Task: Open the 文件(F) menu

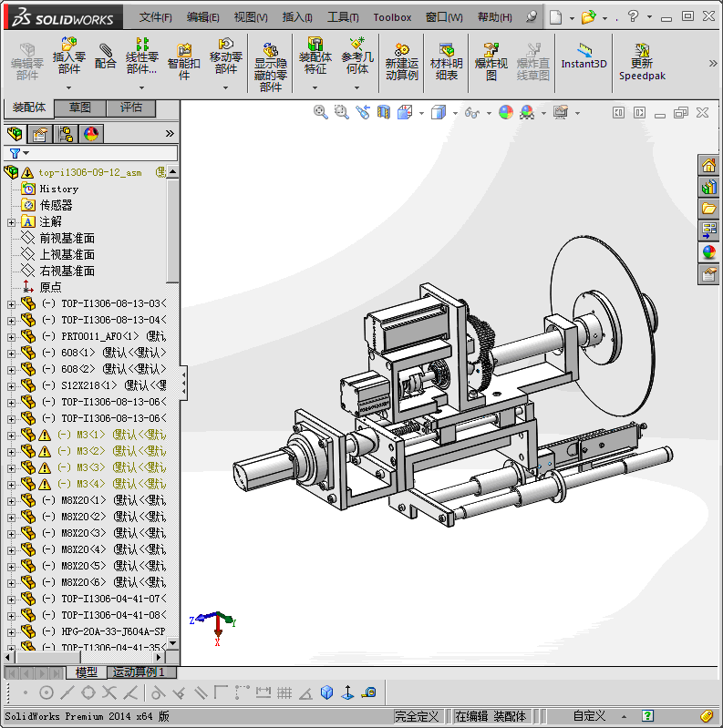Action: (x=155, y=17)
